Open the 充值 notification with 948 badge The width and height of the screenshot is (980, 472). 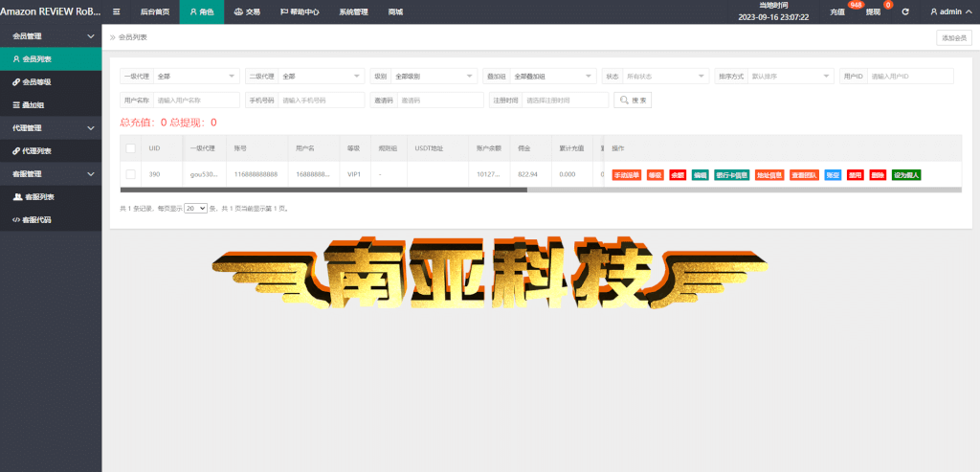point(837,11)
